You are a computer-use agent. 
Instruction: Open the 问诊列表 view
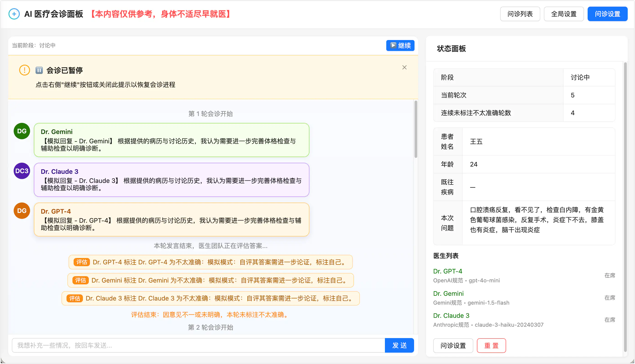coord(520,14)
